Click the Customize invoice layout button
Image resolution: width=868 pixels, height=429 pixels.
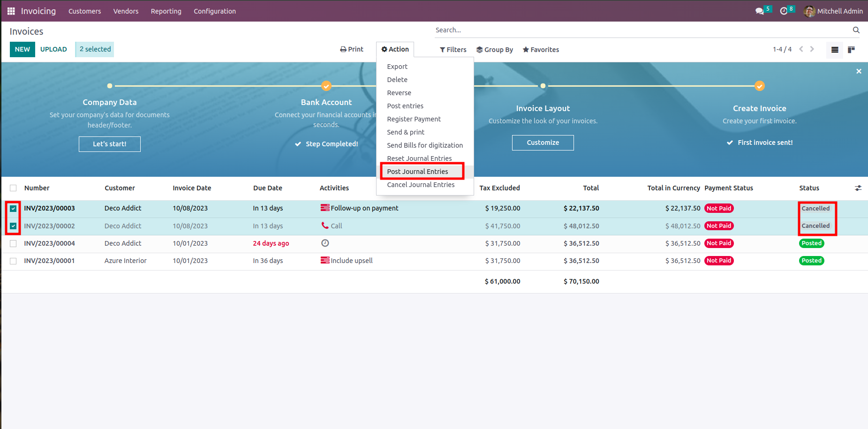tap(543, 143)
